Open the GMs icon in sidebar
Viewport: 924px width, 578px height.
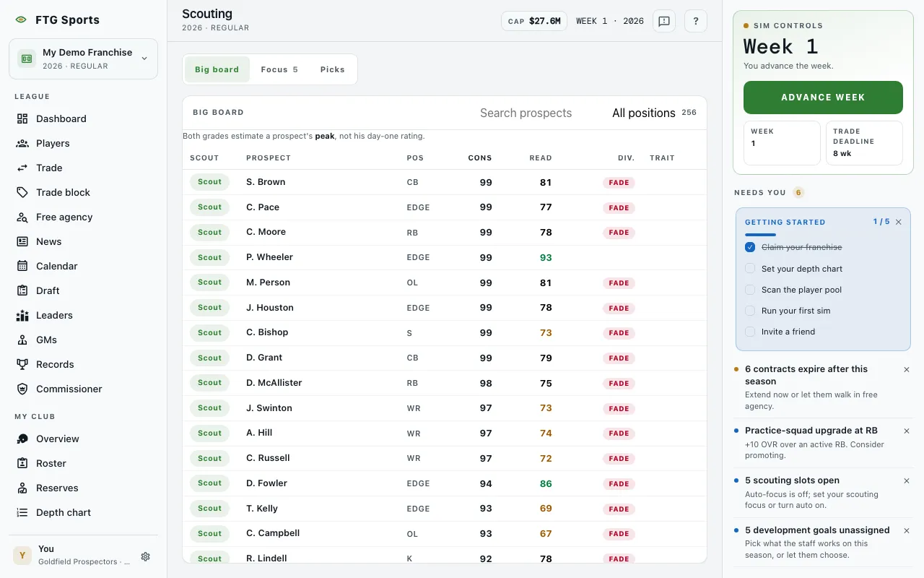pos(22,340)
